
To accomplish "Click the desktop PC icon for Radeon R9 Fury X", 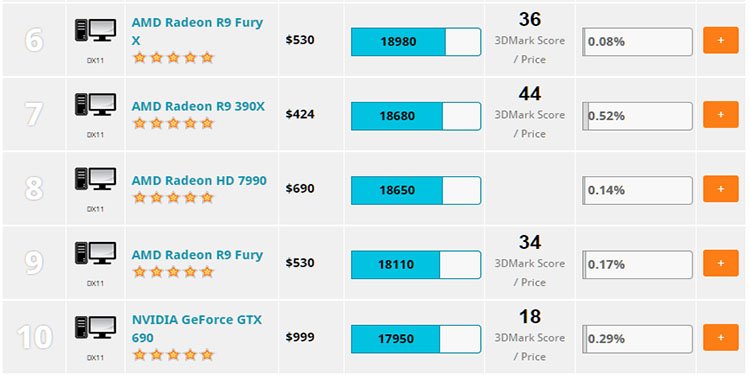I will 96,30.
